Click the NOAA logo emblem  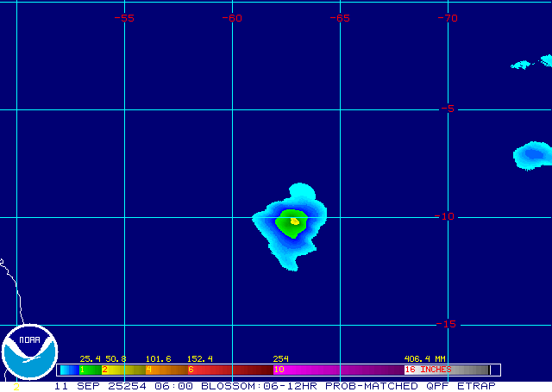[28, 353]
